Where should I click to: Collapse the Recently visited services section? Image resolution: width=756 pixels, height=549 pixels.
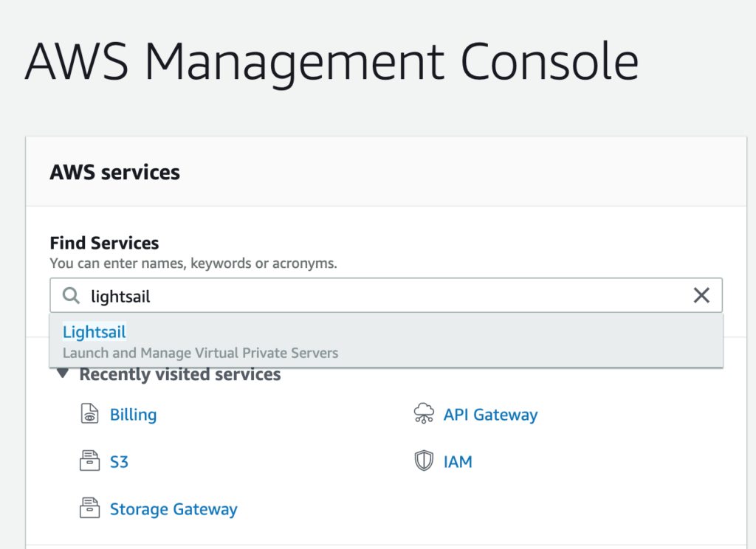coord(62,373)
